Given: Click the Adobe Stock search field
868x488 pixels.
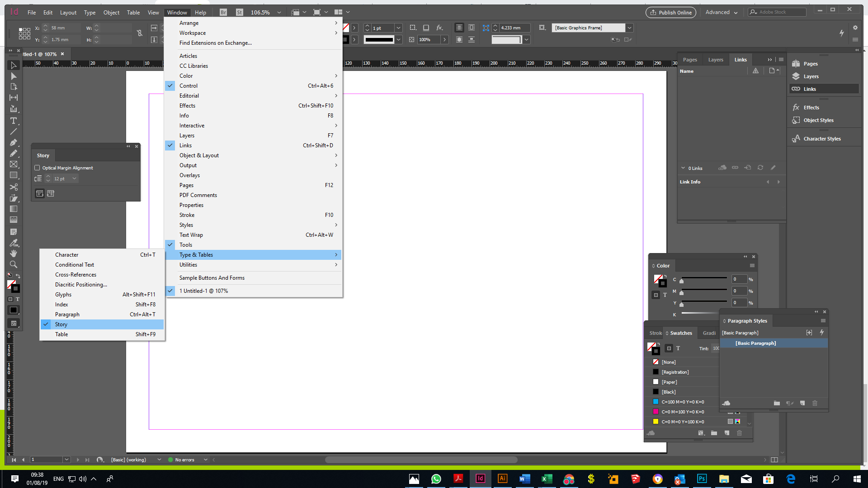Looking at the screenshot, I should (781, 12).
